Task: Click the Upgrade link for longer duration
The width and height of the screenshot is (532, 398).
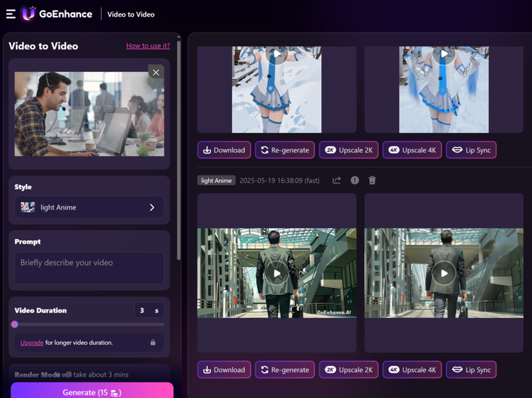Action: [x=32, y=343]
